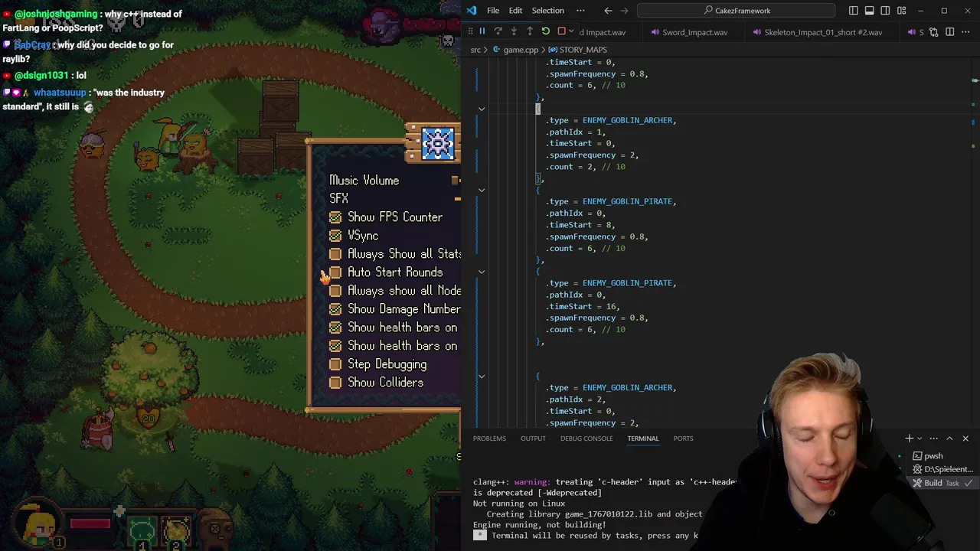The image size is (980, 551).
Task: Toggle the bottom panel layout icon
Action: point(870,11)
